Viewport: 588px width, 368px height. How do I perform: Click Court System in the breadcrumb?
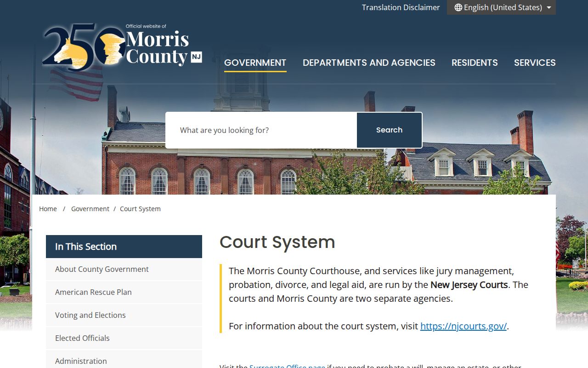(140, 209)
